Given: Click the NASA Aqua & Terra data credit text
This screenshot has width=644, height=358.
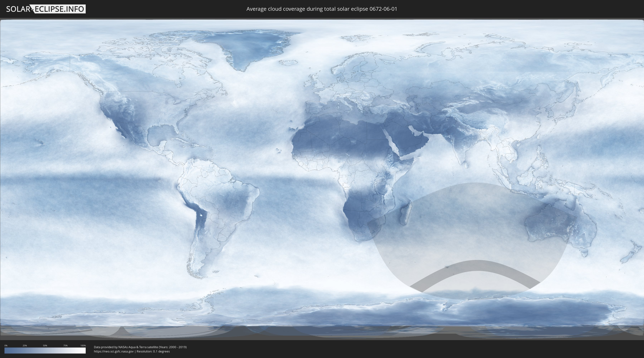Looking at the screenshot, I should 140,347.
